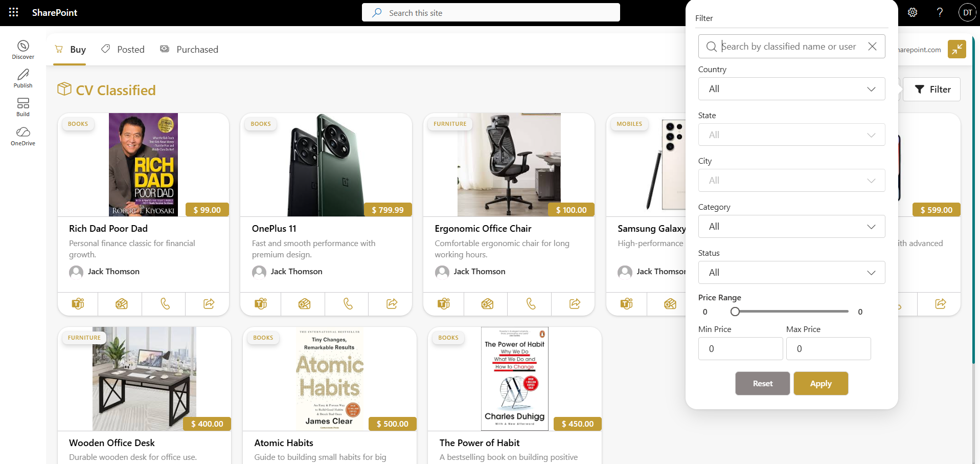Open Teams chat on the OnePlus 11 card
Screen dimensions: 980x464
(261, 304)
